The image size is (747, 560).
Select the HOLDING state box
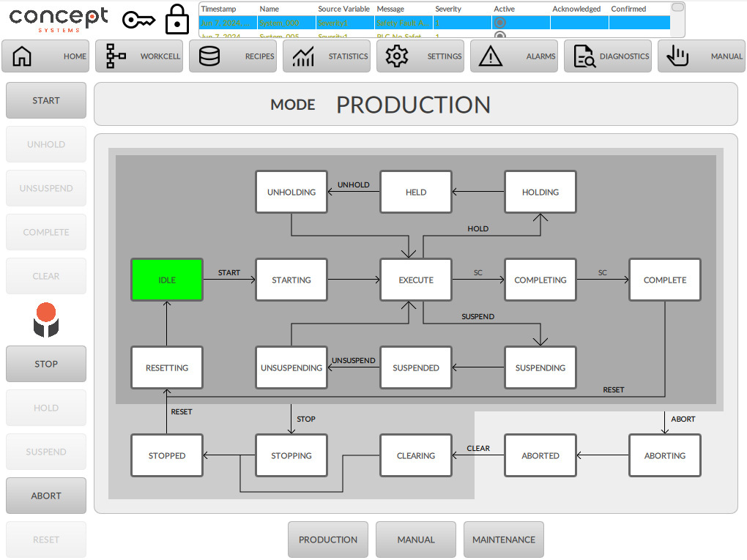coord(540,192)
